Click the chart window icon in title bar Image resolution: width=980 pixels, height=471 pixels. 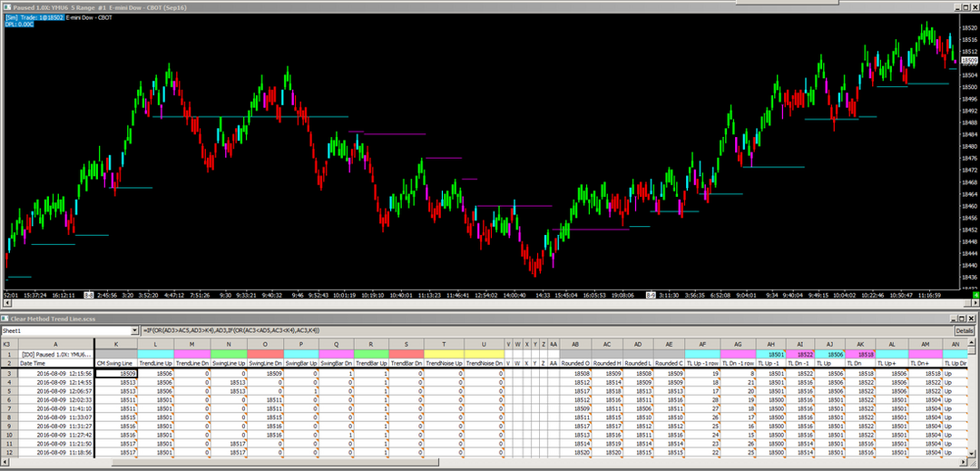point(5,5)
